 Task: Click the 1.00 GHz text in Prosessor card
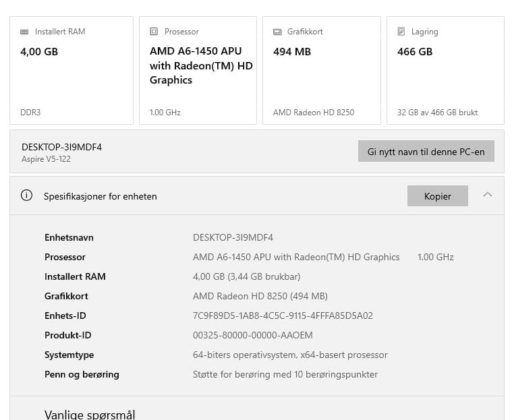pyautogui.click(x=165, y=113)
